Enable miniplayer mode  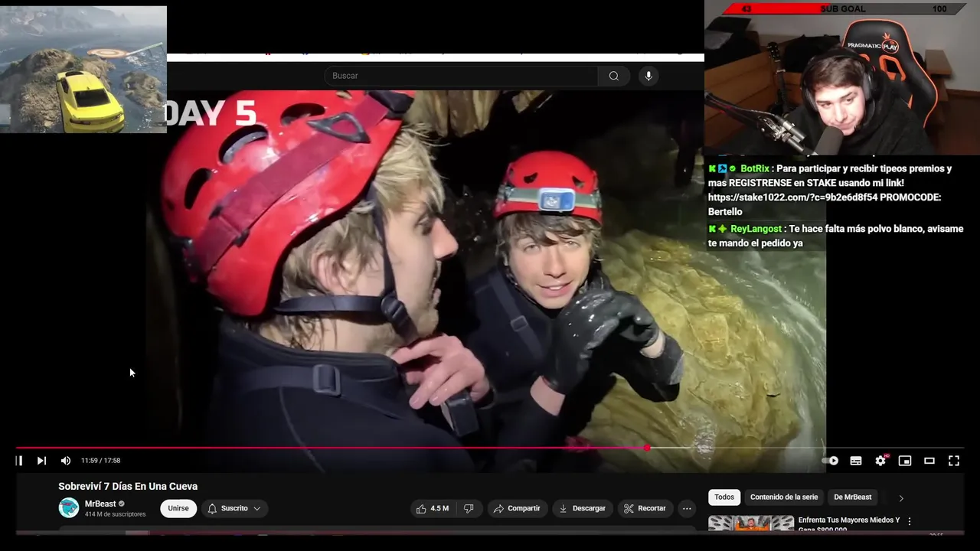click(905, 461)
